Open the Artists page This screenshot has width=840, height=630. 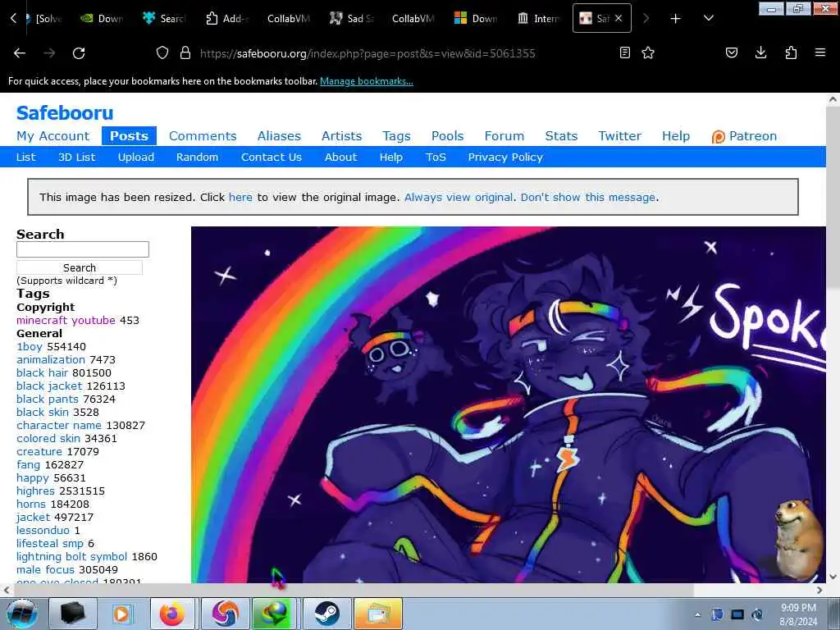[342, 136]
